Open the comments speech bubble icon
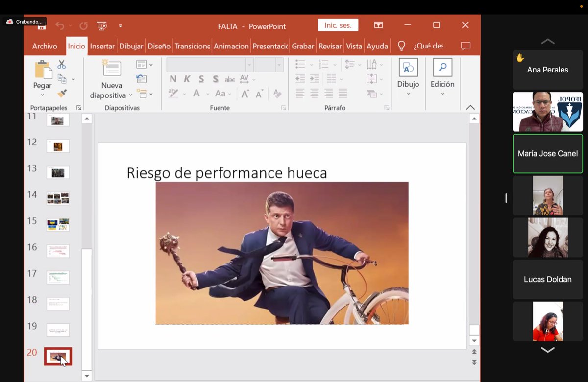 (x=465, y=46)
